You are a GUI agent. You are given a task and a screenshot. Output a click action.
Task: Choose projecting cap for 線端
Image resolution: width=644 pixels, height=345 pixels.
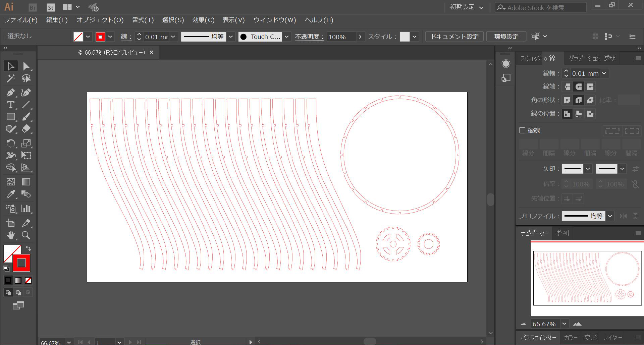pyautogui.click(x=590, y=87)
